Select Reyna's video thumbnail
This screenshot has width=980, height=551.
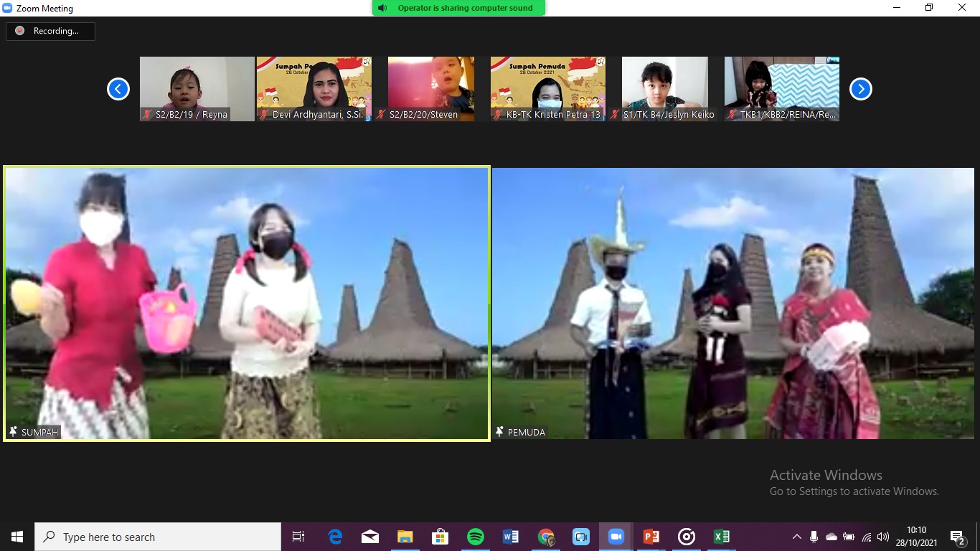[x=197, y=89]
